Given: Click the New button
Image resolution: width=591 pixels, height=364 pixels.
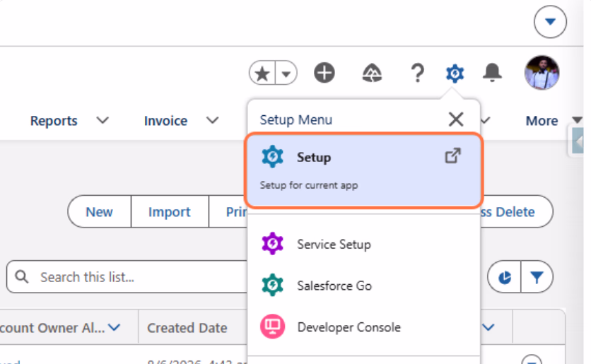Looking at the screenshot, I should pyautogui.click(x=100, y=212).
